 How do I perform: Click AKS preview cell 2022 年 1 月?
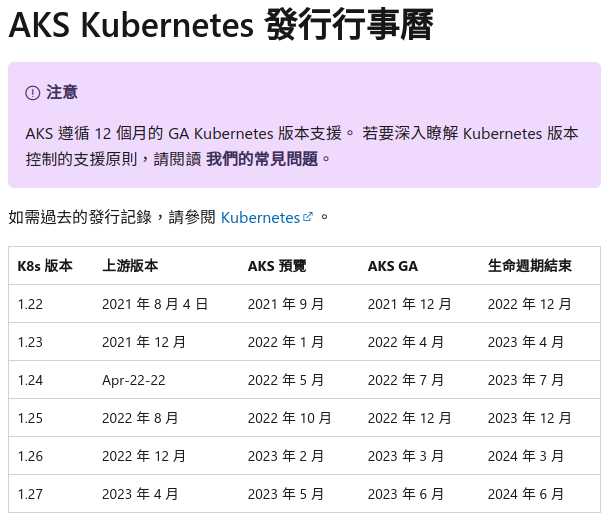pyautogui.click(x=286, y=342)
